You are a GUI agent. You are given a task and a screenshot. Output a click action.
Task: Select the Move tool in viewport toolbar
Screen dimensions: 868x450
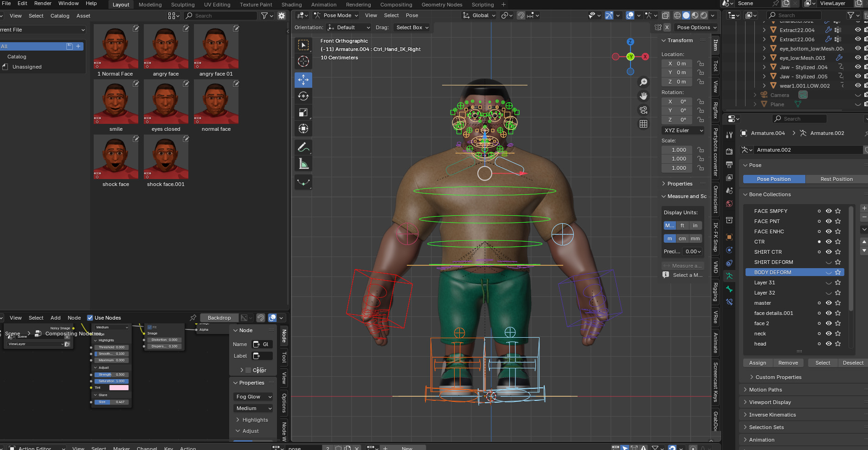tap(303, 80)
